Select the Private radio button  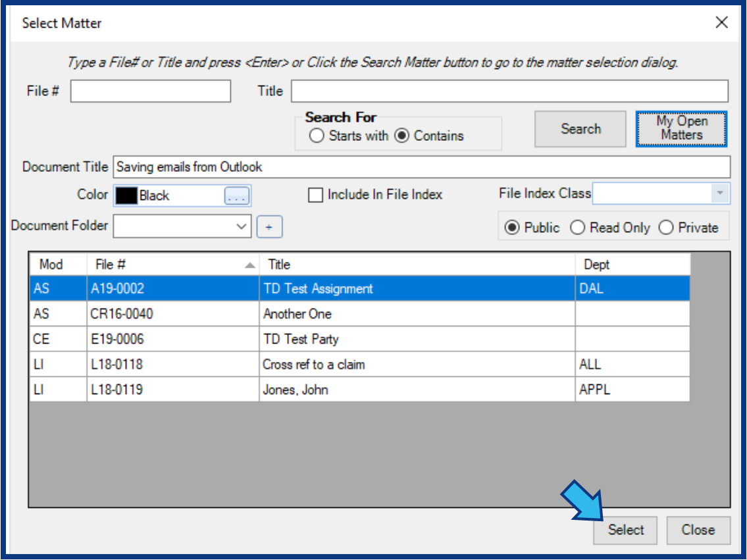coord(665,228)
